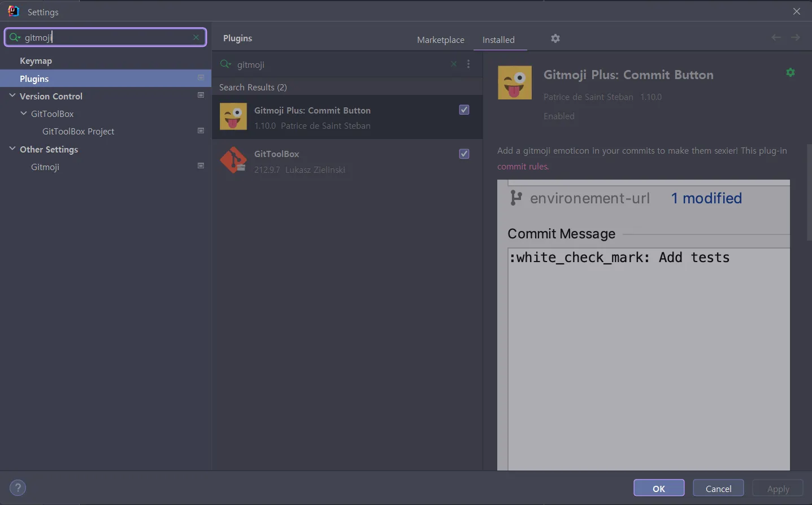Close the Settings dialog window
Viewport: 812px width, 505px height.
[x=797, y=11]
